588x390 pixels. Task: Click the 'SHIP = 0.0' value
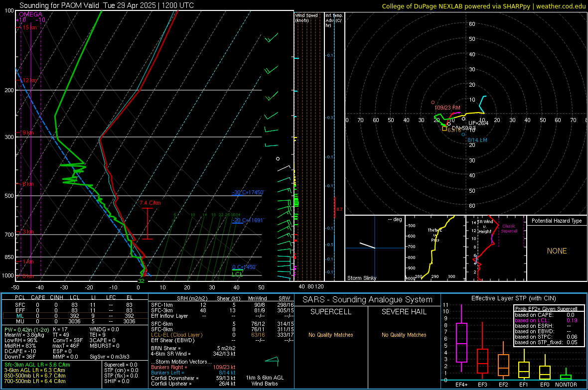tap(117, 381)
